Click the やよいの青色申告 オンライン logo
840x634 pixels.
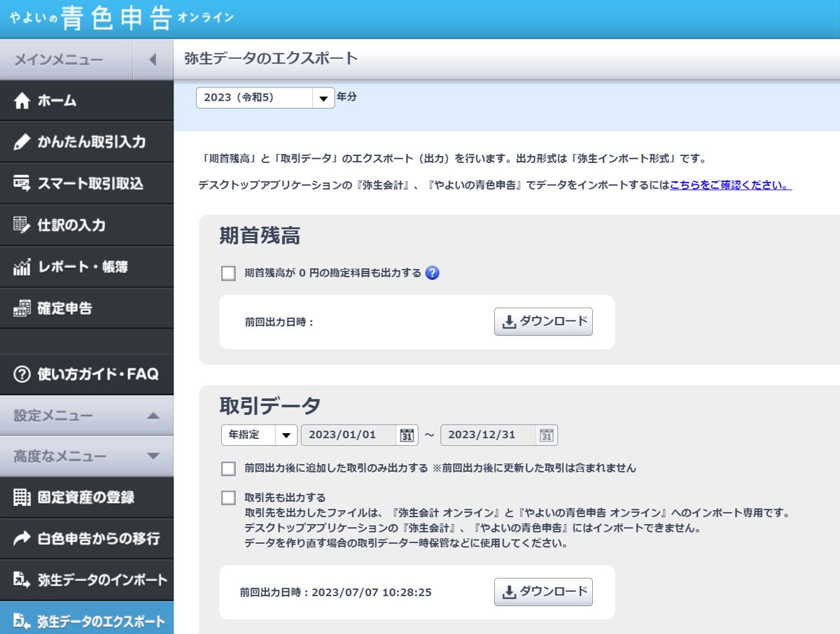click(x=122, y=18)
